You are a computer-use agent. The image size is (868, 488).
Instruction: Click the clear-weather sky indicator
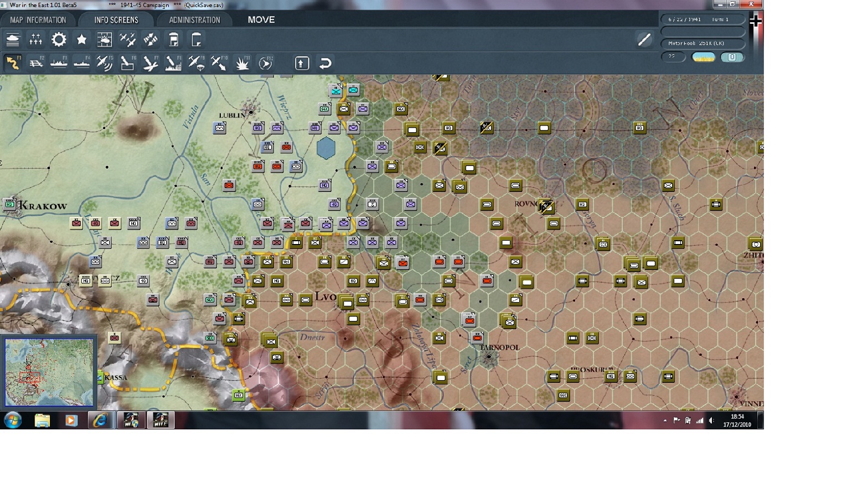[704, 57]
